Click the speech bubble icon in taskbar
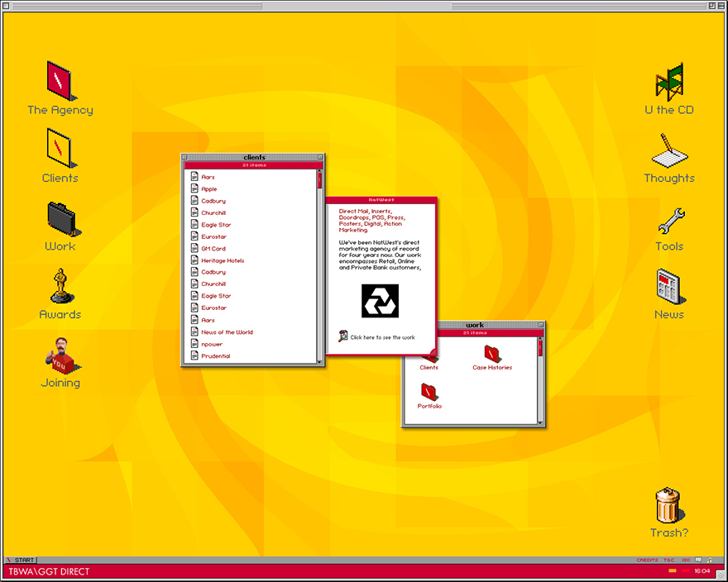Viewport: 728px width, 582px height. 698,560
